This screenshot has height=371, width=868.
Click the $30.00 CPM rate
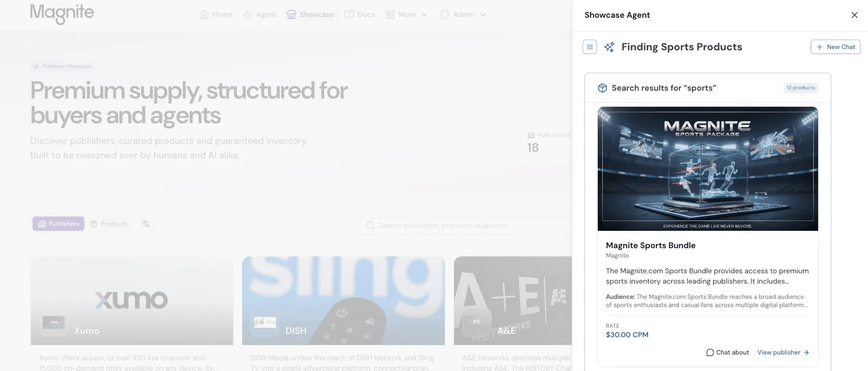(x=627, y=335)
